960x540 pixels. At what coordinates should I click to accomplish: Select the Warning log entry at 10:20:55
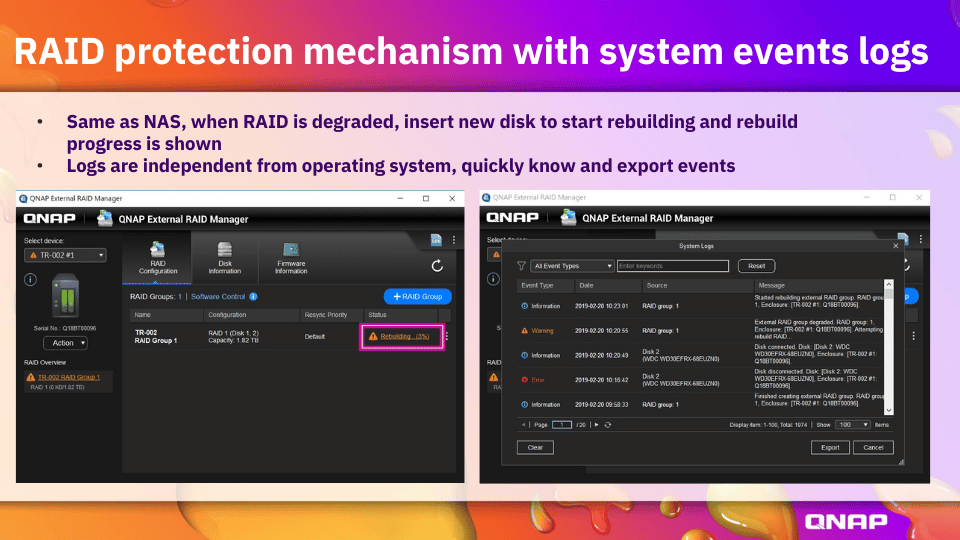700,330
